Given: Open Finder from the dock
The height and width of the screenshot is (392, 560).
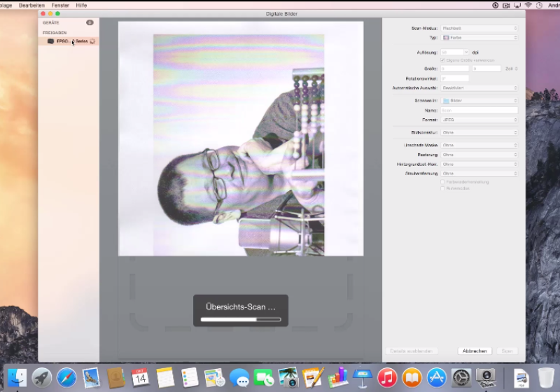Looking at the screenshot, I should pyautogui.click(x=17, y=377).
